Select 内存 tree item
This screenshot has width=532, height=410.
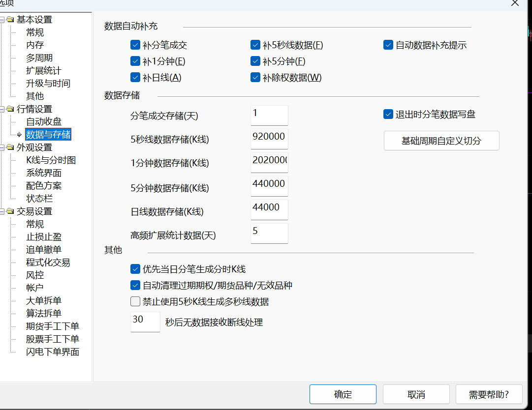[35, 45]
